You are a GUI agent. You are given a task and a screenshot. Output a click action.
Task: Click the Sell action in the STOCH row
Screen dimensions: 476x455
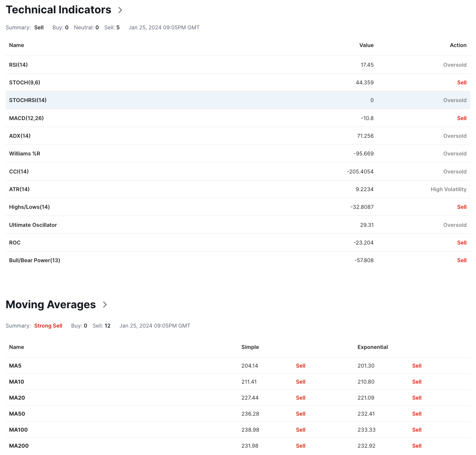(x=462, y=82)
